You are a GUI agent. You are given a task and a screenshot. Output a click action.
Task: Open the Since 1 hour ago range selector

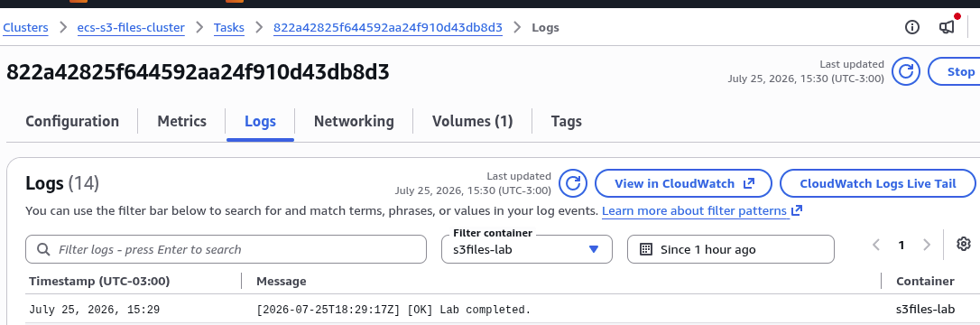click(x=731, y=249)
